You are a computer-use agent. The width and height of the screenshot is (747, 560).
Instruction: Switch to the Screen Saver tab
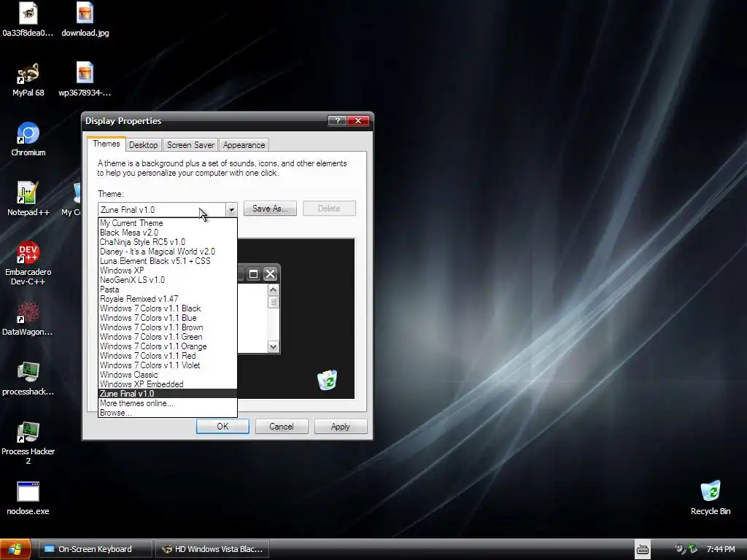pyautogui.click(x=190, y=145)
